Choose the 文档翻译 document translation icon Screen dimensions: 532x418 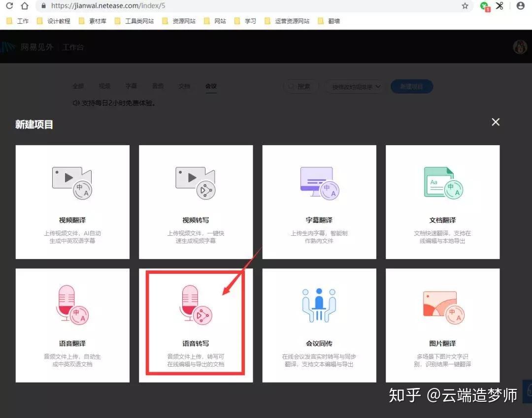pos(443,183)
